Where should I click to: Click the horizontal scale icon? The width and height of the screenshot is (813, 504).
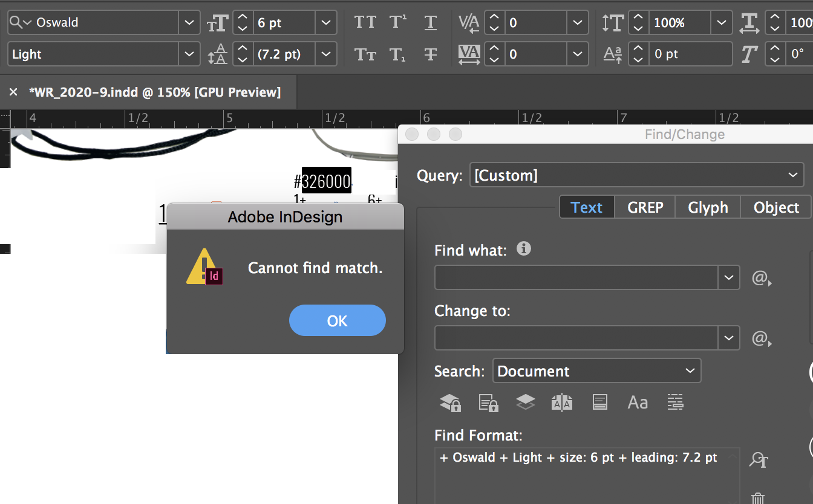point(749,23)
